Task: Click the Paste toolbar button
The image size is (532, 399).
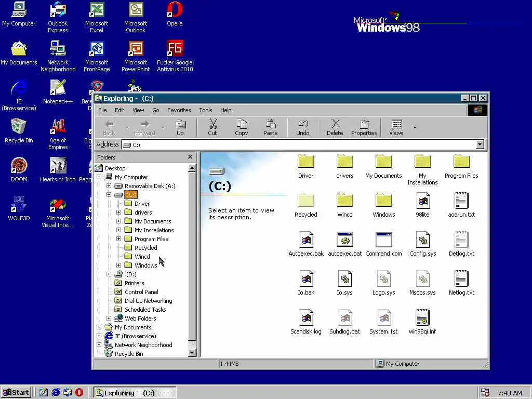Action: pyautogui.click(x=270, y=128)
